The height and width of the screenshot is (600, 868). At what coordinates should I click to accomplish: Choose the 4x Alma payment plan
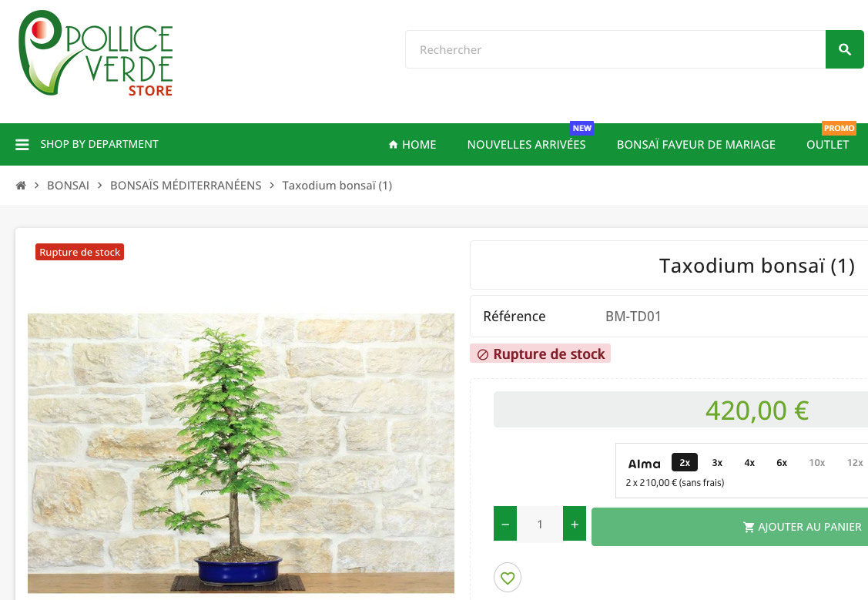[749, 462]
